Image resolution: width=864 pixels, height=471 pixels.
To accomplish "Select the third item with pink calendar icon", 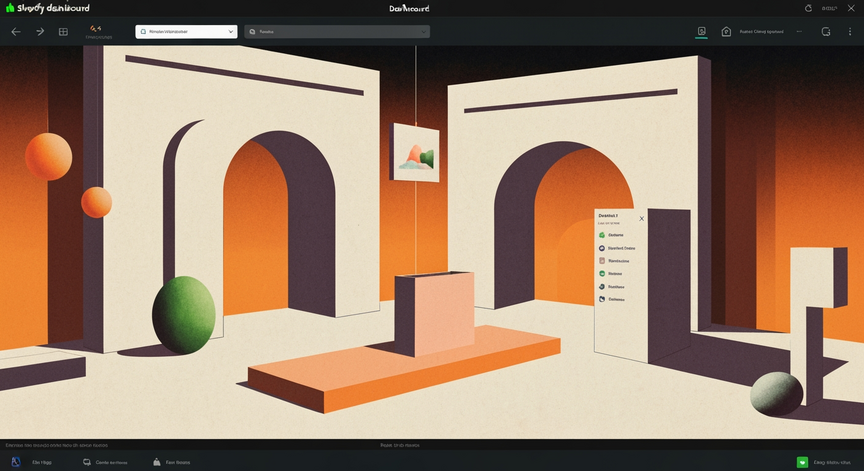I will (x=614, y=261).
